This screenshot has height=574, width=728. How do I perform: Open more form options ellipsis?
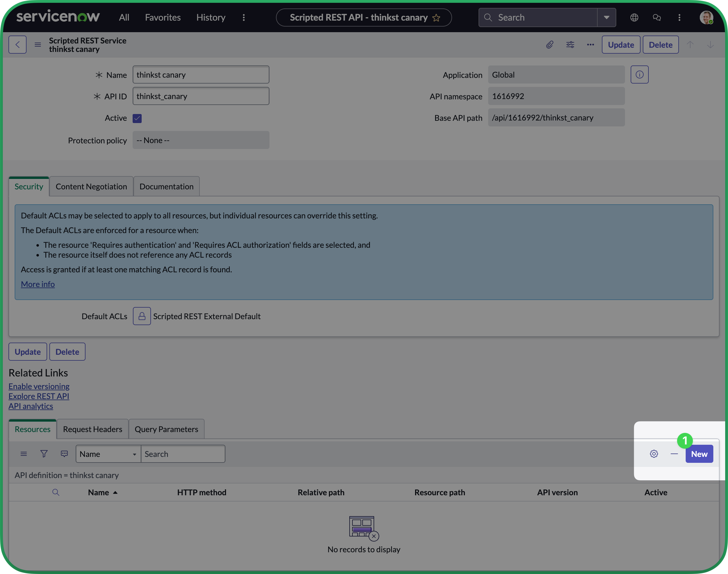tap(590, 45)
